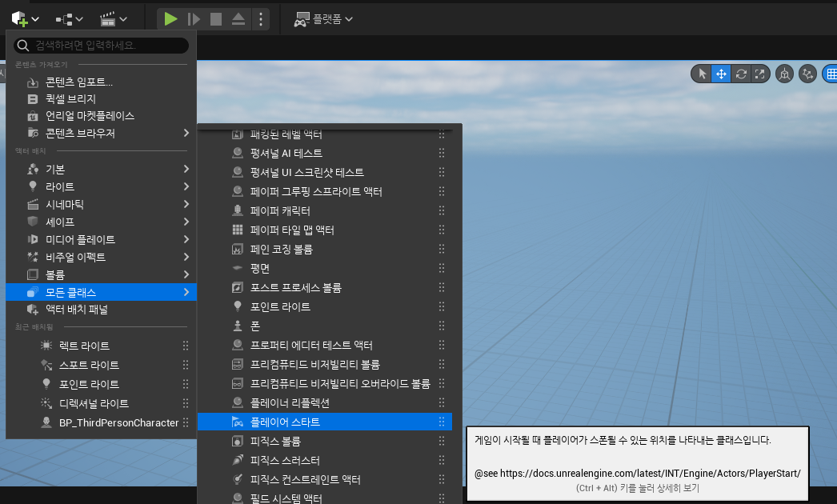Activate the scale tool in viewport
This screenshot has width=837, height=504.
759,74
